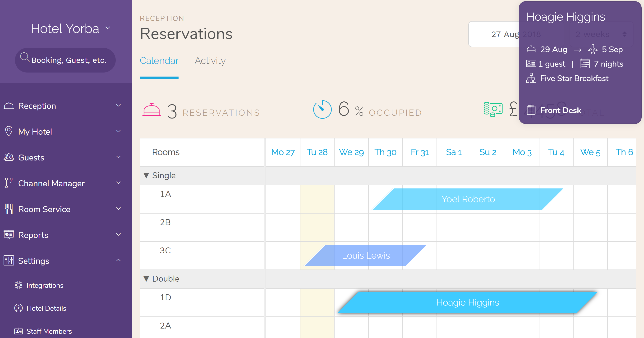Click room 2B row label

coord(165,222)
